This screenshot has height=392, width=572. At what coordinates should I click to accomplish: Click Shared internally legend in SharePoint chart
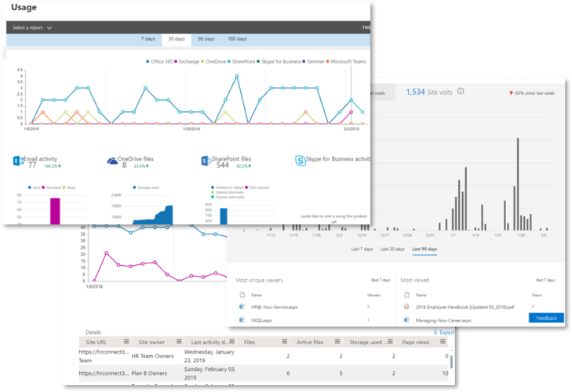point(227,192)
